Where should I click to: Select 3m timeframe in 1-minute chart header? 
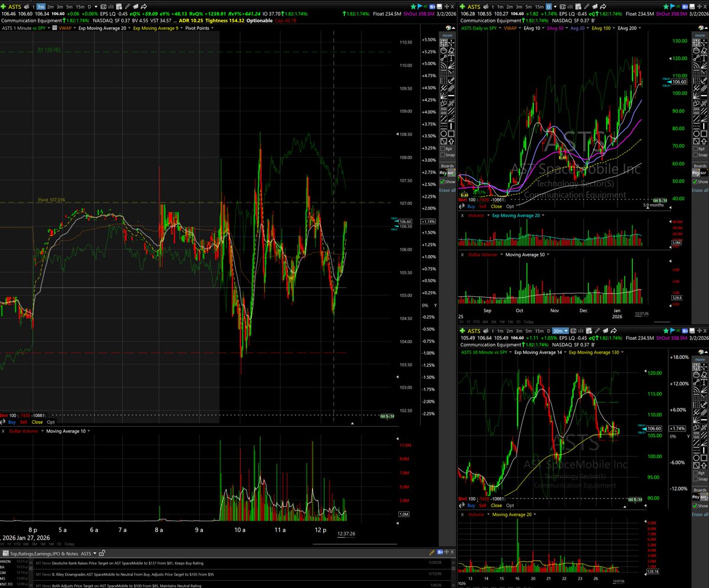(x=60, y=7)
